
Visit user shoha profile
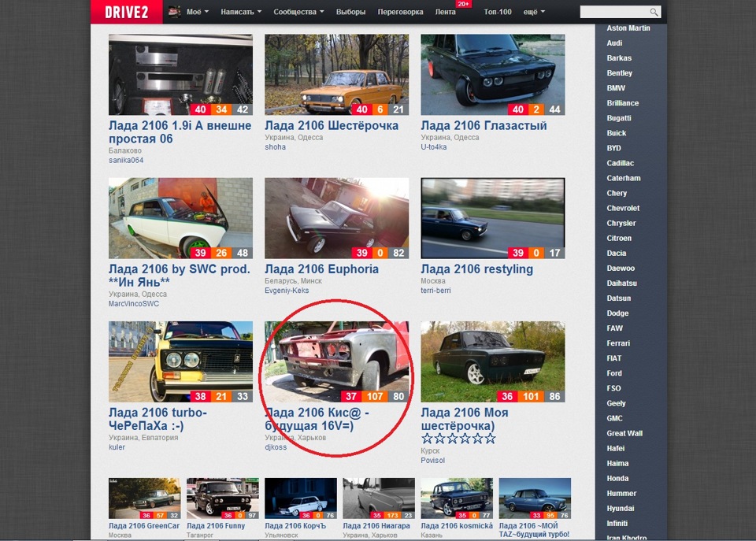click(x=275, y=147)
